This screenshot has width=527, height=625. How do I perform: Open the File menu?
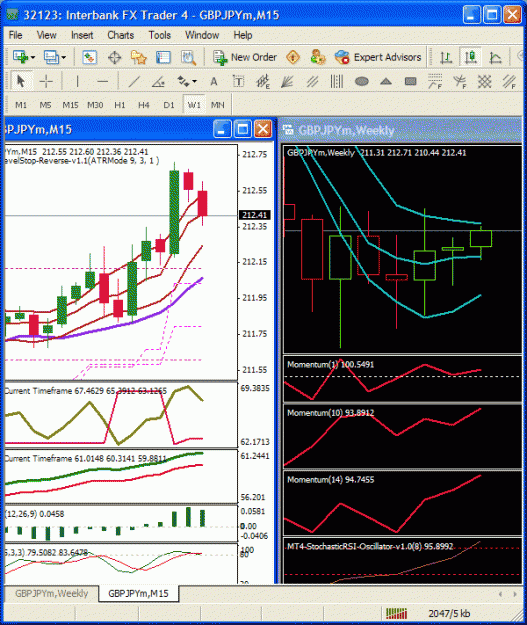tap(16, 35)
